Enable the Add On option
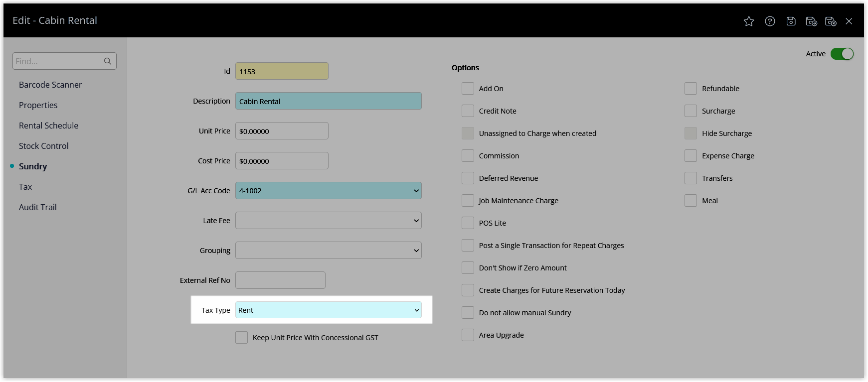The height and width of the screenshot is (382, 868). (468, 89)
